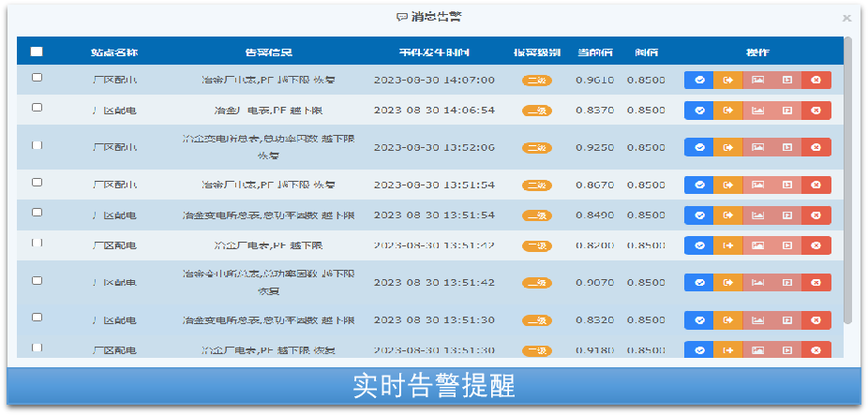Screen dimensions: 868x415
Task: Open image icon for 2023-08-30 14:07:00 alarm
Action: [x=757, y=81]
